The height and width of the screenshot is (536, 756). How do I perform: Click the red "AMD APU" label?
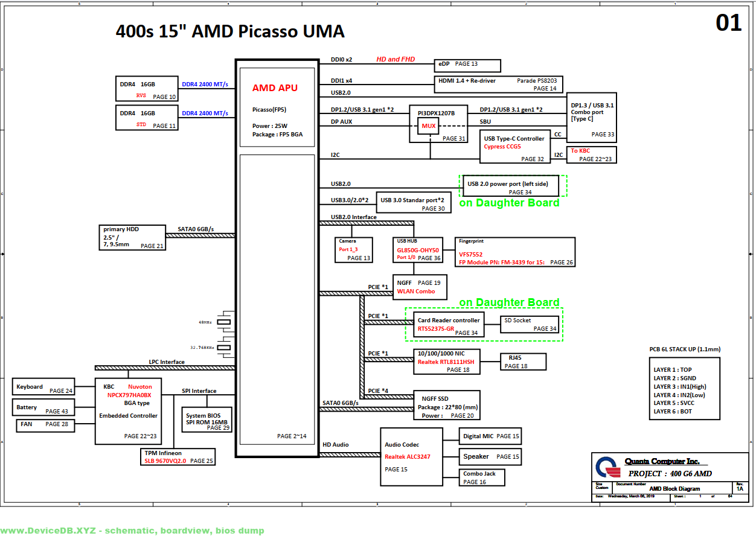[275, 88]
